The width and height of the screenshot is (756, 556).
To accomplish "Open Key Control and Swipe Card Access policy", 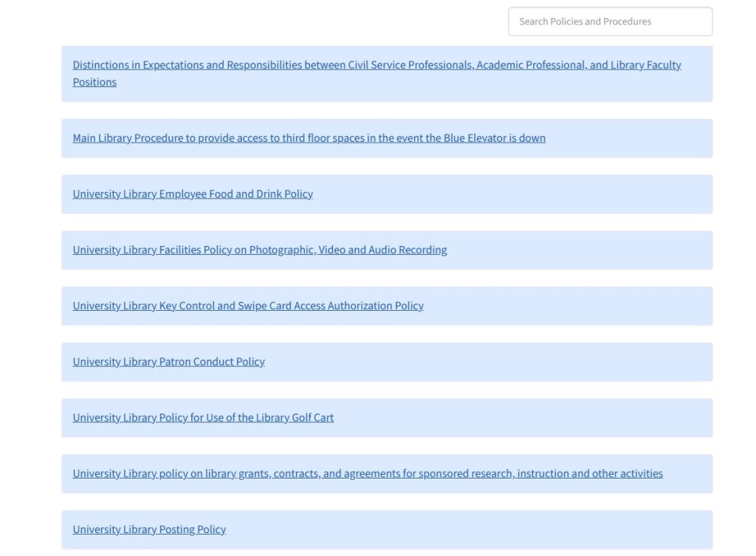I will pyautogui.click(x=247, y=306).
